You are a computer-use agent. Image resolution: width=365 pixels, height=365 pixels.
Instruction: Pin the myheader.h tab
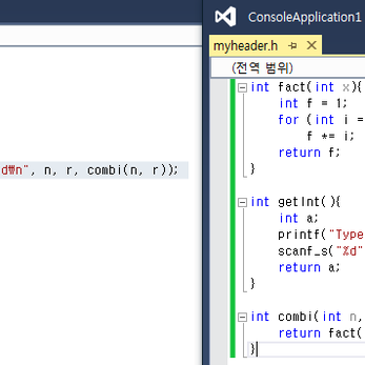click(x=293, y=46)
